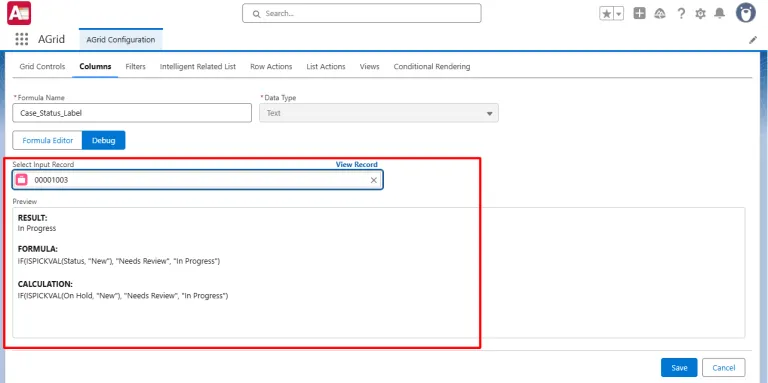Screen dimensions: 768x383
Task: Click the FORMULA text with ISPICKVAL(Status
Action: [x=119, y=262]
